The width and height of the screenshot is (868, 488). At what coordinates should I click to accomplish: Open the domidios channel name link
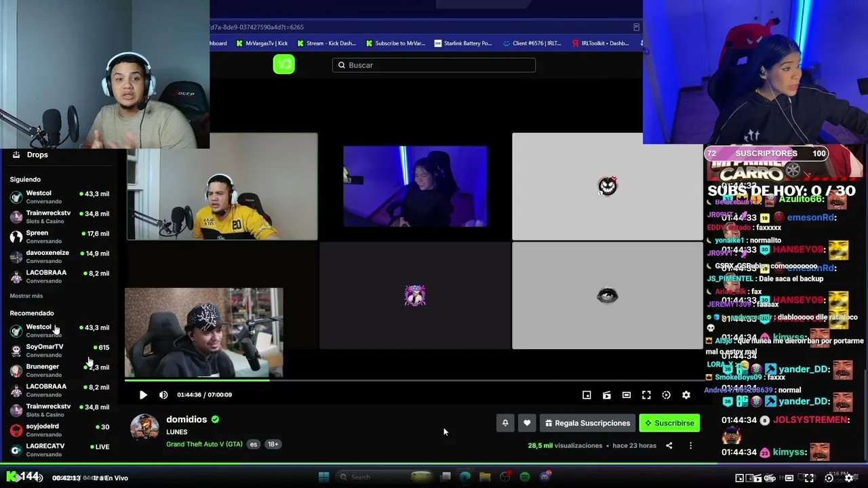click(x=186, y=420)
